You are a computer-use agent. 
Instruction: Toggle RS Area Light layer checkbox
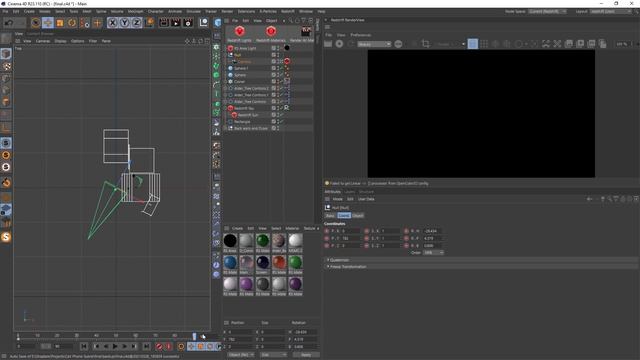click(274, 48)
